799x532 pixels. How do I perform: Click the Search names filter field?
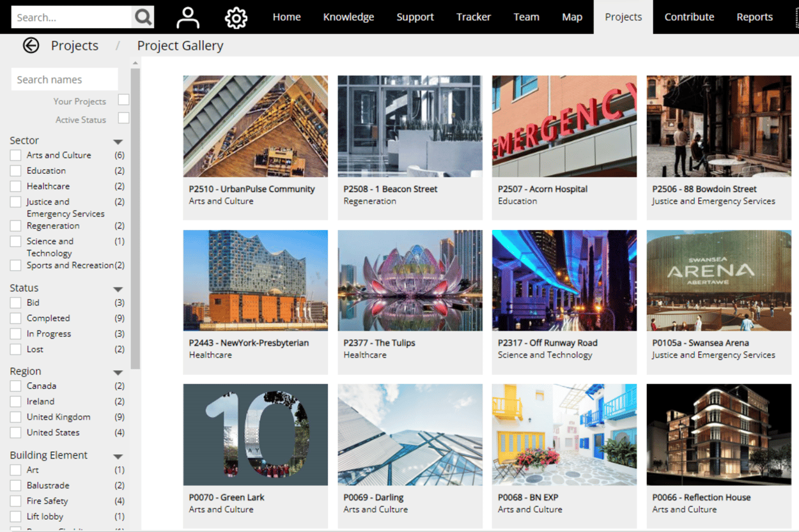click(65, 79)
